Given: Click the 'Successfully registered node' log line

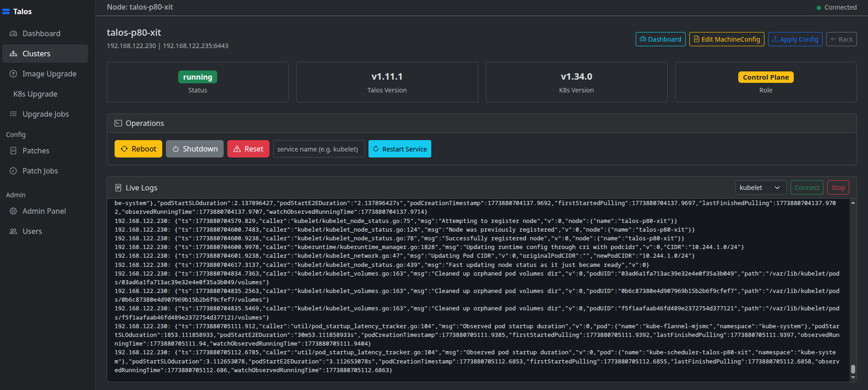Looking at the screenshot, I should click(x=399, y=238).
